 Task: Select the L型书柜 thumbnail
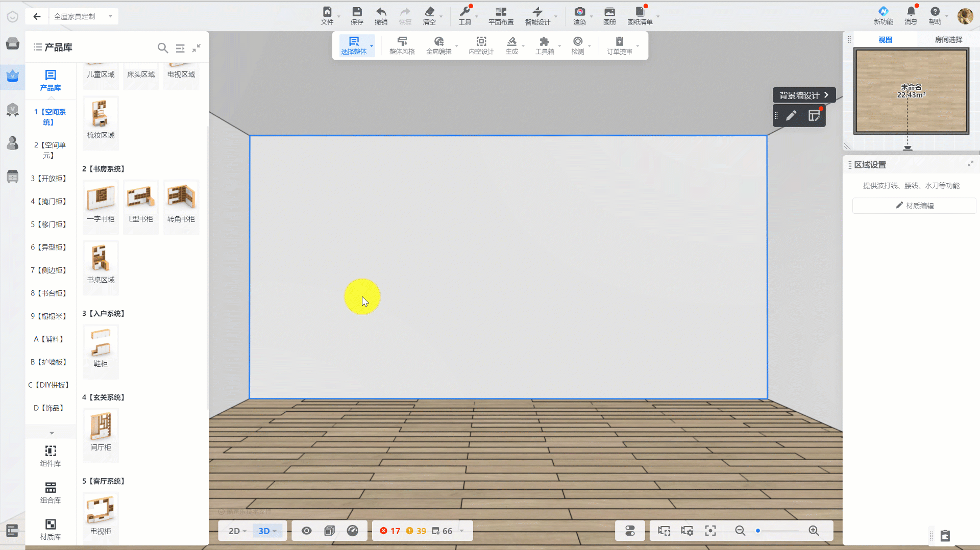[141, 204]
